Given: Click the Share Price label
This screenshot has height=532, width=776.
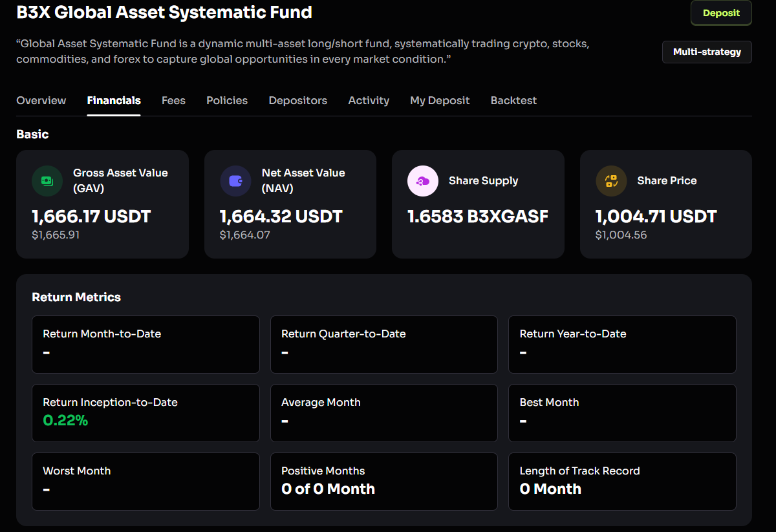Looking at the screenshot, I should pyautogui.click(x=667, y=181).
